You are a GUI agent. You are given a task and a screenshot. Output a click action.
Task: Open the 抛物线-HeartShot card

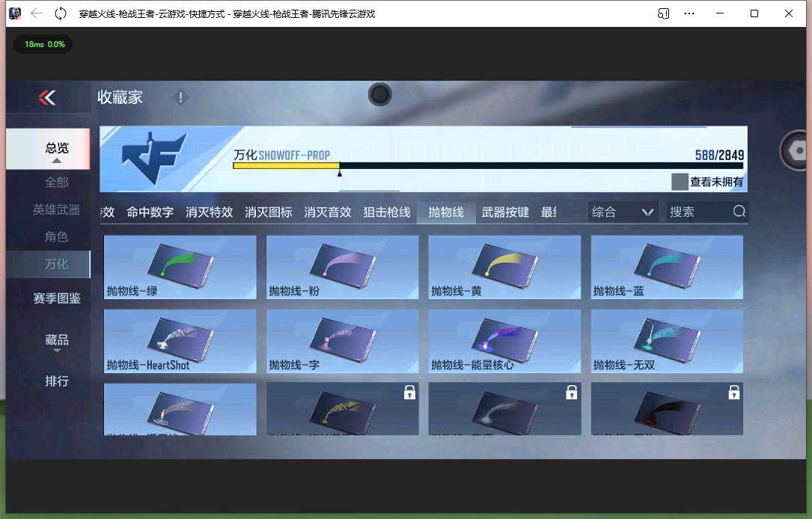pyautogui.click(x=180, y=341)
